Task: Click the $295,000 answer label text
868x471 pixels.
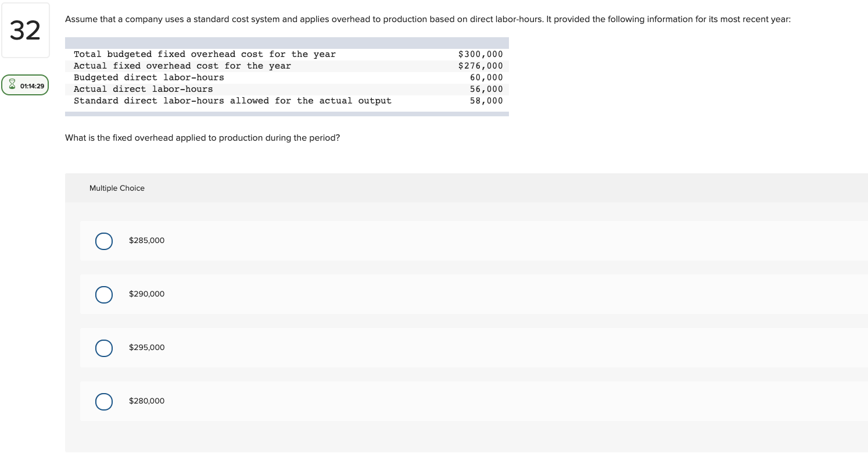Action: point(146,347)
